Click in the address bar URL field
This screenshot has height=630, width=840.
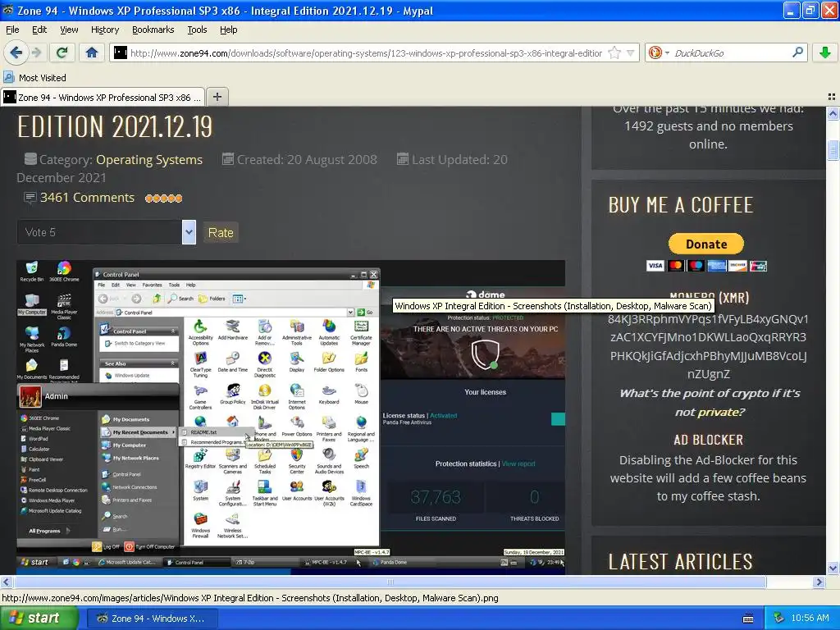[366, 53]
